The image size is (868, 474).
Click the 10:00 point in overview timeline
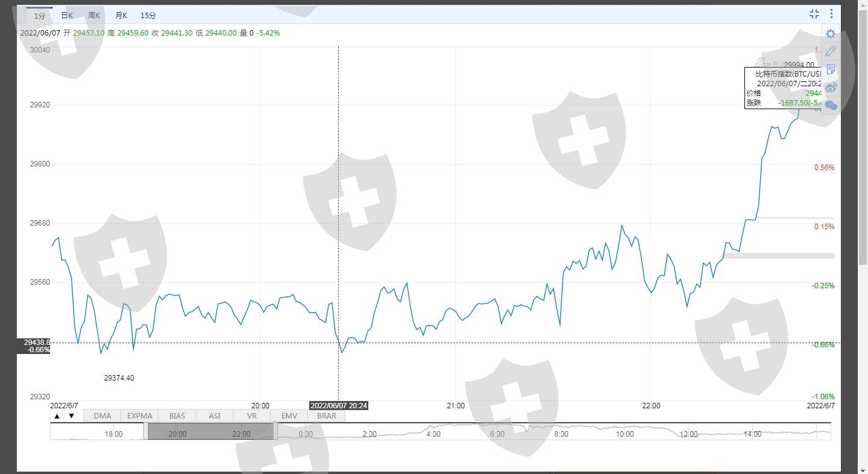(625, 434)
